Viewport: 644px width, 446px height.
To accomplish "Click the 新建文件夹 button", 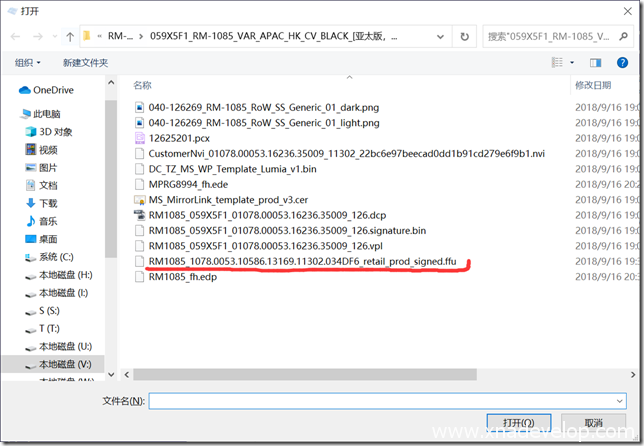I will point(85,62).
